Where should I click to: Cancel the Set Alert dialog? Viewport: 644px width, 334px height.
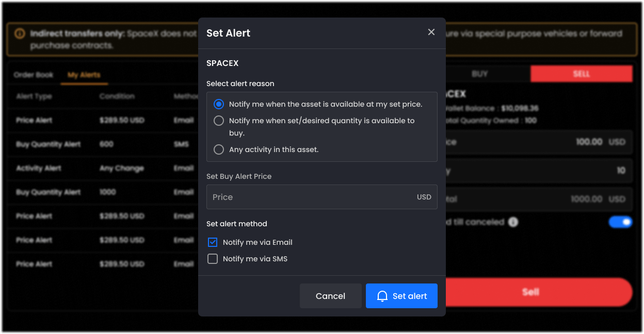(331, 296)
